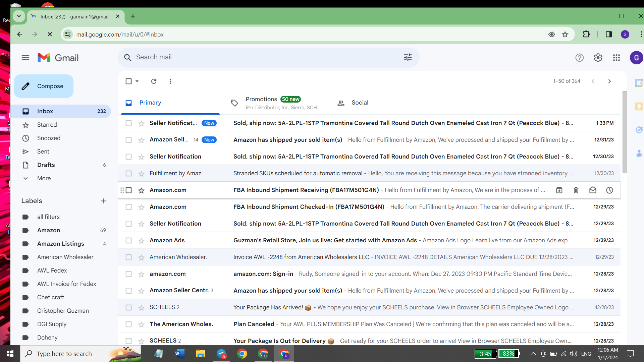The height and width of the screenshot is (362, 644).
Task: Open a new Chrome tab
Action: [x=133, y=16]
